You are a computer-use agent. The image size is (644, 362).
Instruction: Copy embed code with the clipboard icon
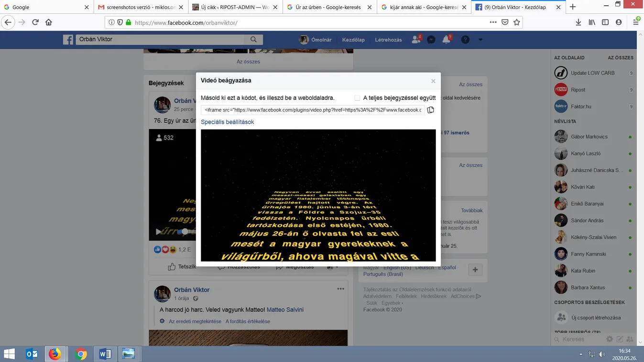point(430,110)
